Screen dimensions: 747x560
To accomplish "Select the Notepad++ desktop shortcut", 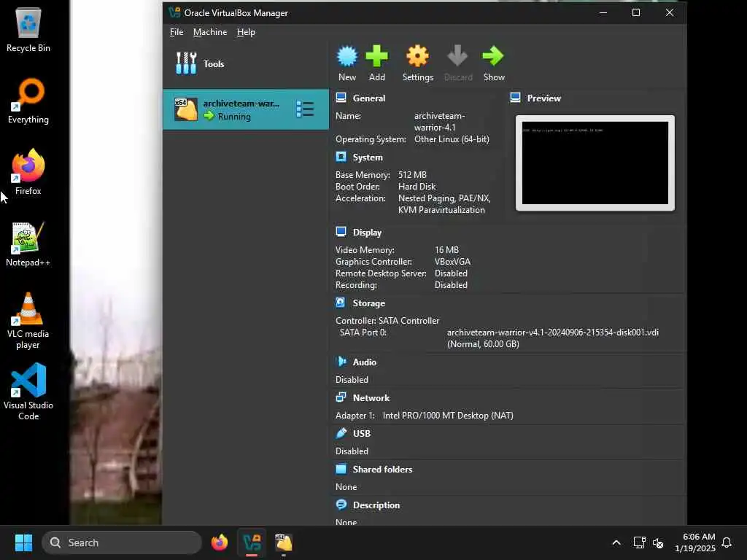I will click(x=28, y=244).
